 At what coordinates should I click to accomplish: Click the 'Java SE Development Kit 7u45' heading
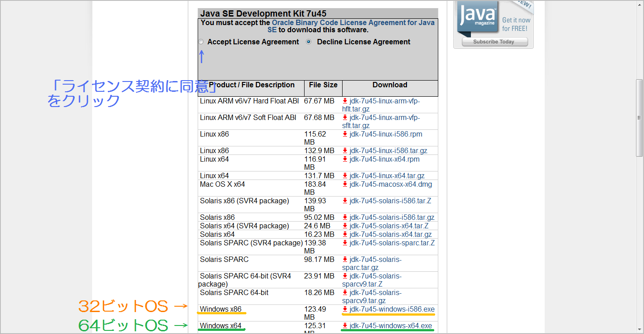pos(263,13)
